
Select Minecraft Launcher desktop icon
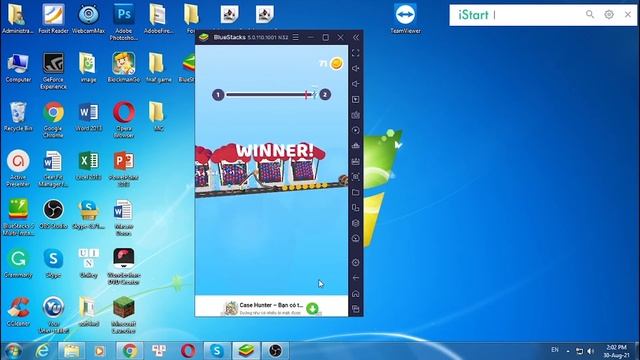[x=124, y=315]
